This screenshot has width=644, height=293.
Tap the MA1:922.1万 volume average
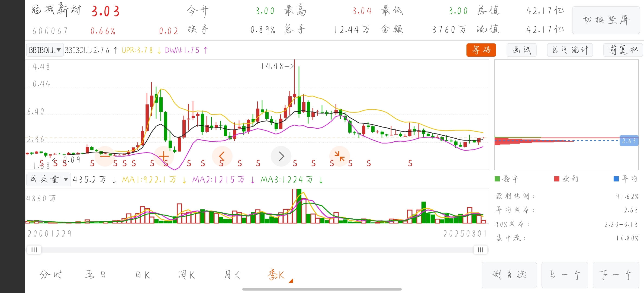[x=149, y=180]
